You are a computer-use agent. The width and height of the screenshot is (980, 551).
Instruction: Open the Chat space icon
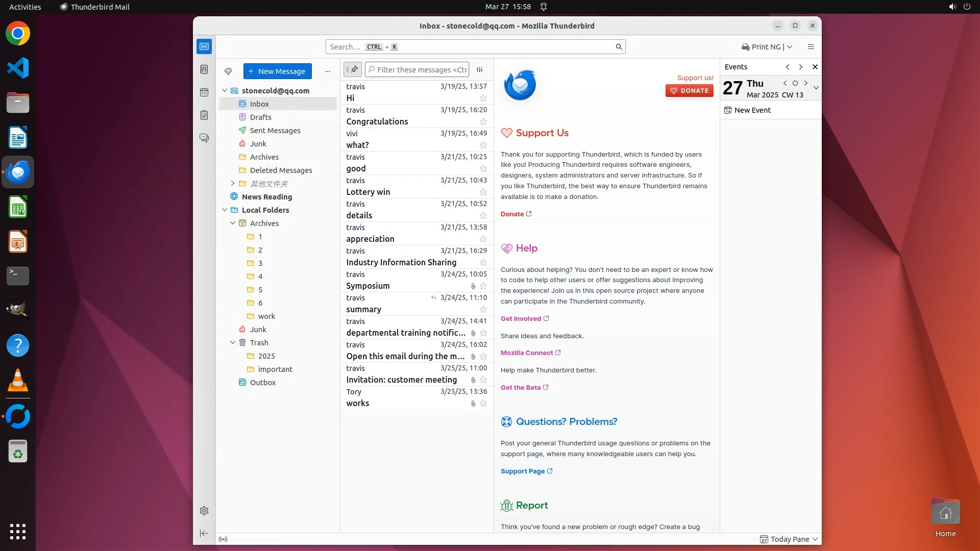click(x=204, y=138)
